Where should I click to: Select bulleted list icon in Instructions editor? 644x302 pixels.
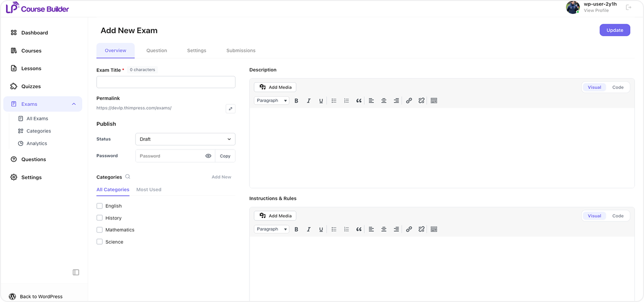coord(334,230)
